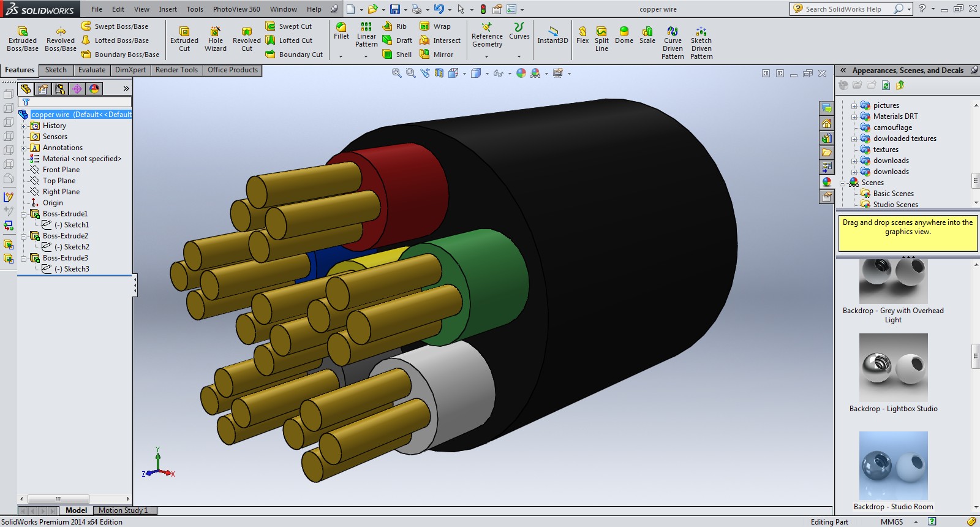
Task: Expand the Materials DRT folder
Action: (854, 116)
